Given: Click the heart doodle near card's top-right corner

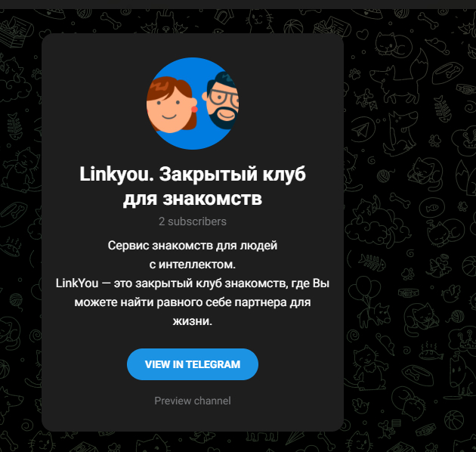Looking at the screenshot, I should [362, 34].
